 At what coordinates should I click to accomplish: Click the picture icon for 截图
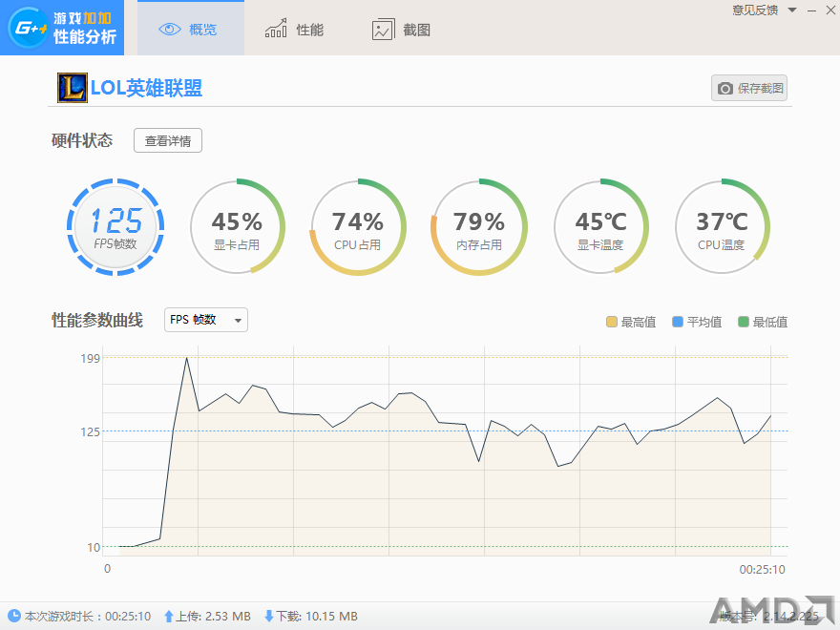(383, 30)
